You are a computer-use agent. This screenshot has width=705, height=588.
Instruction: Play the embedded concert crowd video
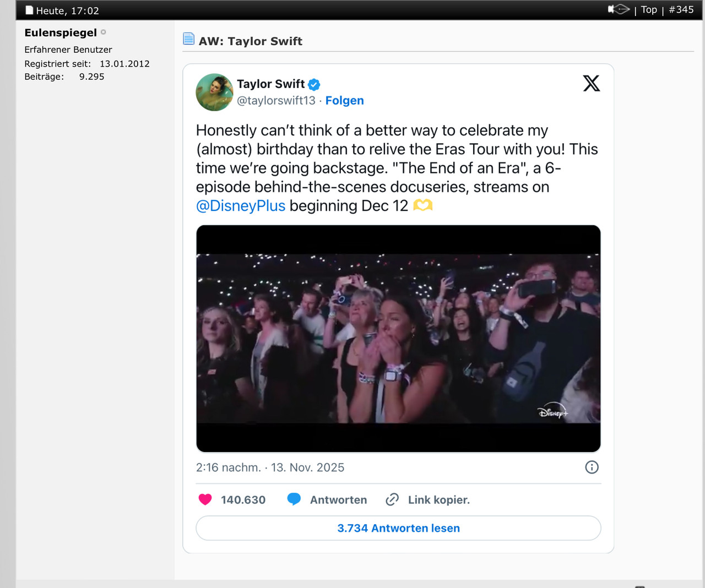tap(398, 338)
